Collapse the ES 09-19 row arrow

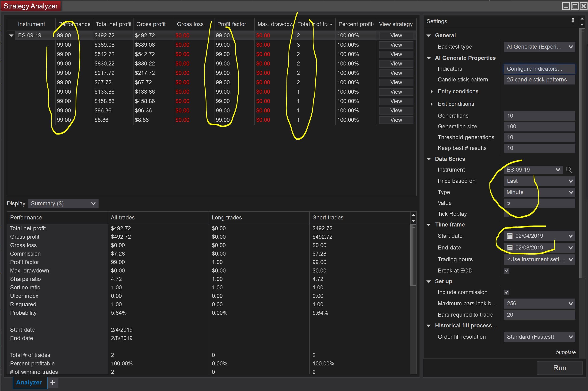click(11, 35)
